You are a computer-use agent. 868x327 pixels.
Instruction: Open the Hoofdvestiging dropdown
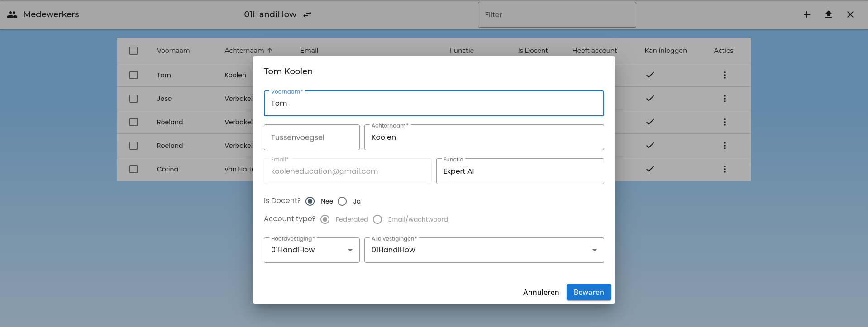(x=311, y=250)
